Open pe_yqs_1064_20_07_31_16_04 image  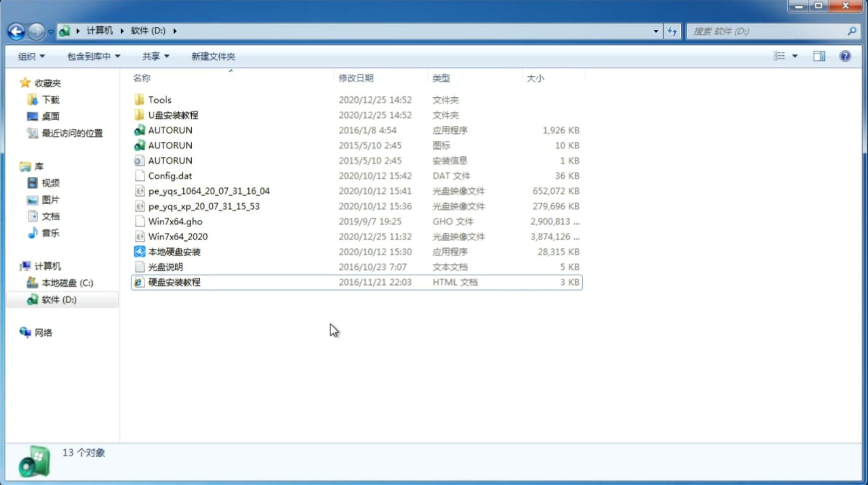point(209,191)
